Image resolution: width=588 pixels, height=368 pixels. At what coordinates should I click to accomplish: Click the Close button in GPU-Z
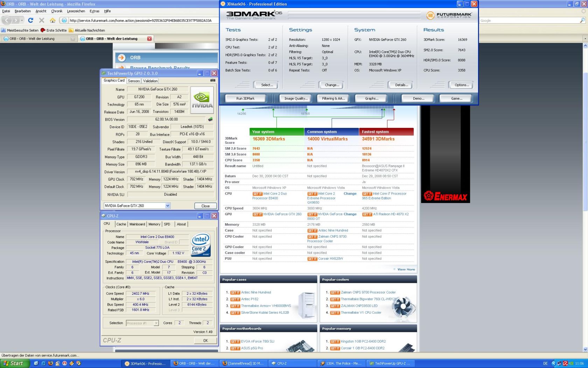click(x=205, y=206)
